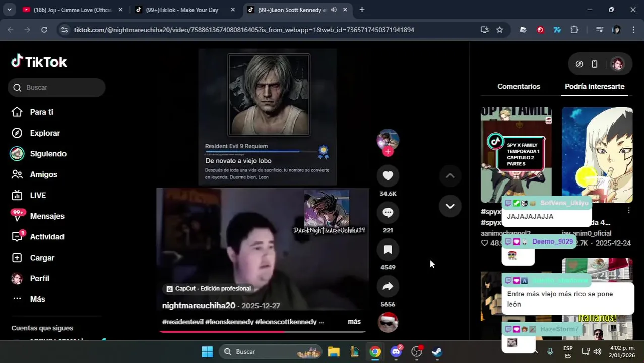Click the TikTok logo
The height and width of the screenshot is (363, 644).
pyautogui.click(x=39, y=62)
